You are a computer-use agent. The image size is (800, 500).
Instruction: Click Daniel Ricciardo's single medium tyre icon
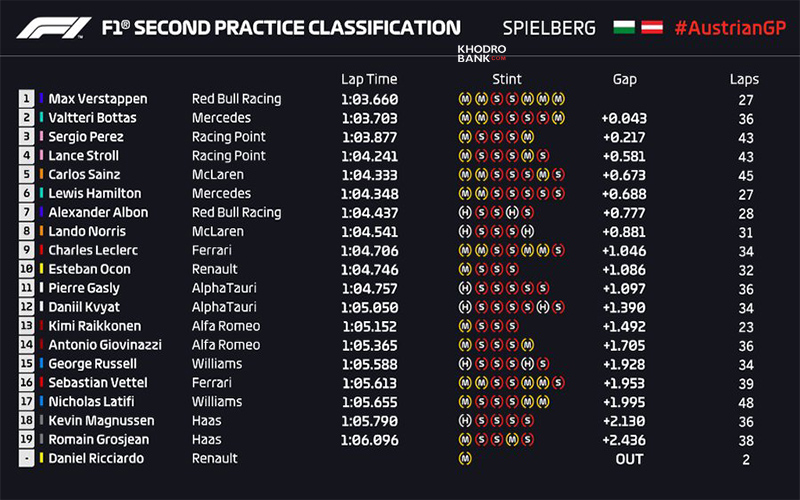pos(464,458)
